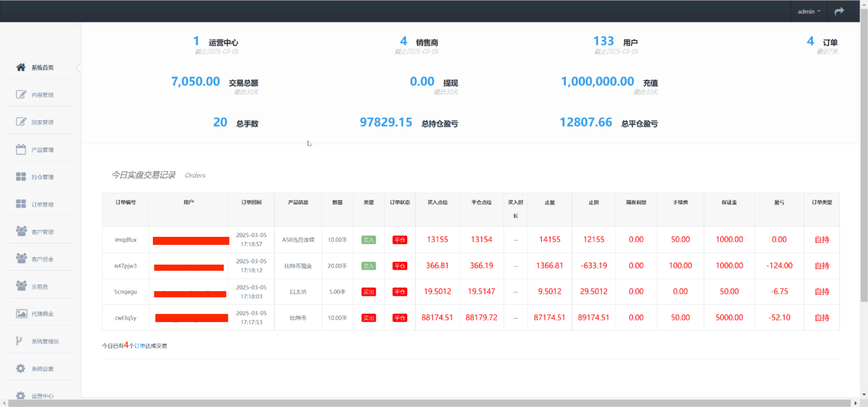Click the share arrow icon in header
Screen dimensions: 868x407
pos(839,12)
